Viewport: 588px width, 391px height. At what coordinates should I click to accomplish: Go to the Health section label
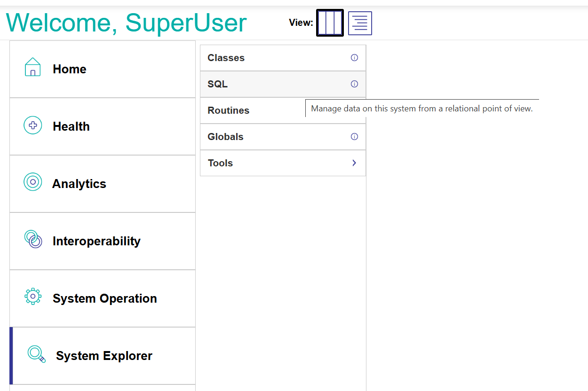coord(71,126)
